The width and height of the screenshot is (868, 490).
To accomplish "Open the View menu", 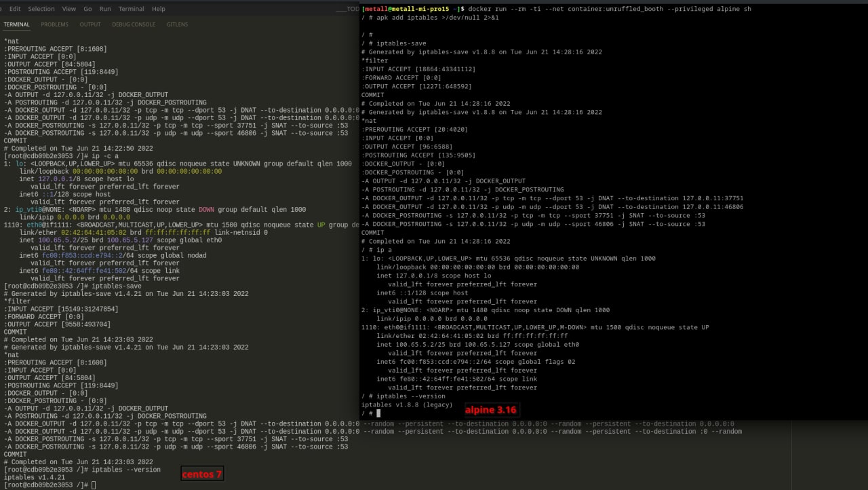I will click(x=69, y=9).
